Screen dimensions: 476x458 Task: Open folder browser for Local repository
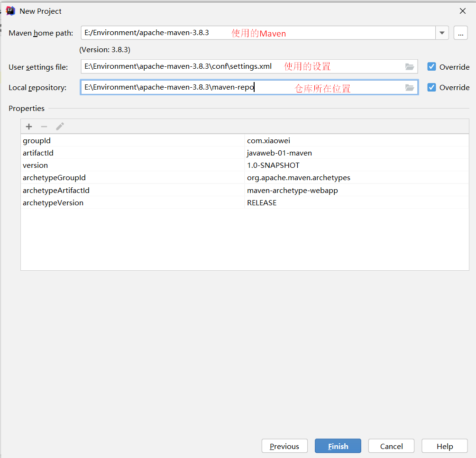[x=410, y=88]
